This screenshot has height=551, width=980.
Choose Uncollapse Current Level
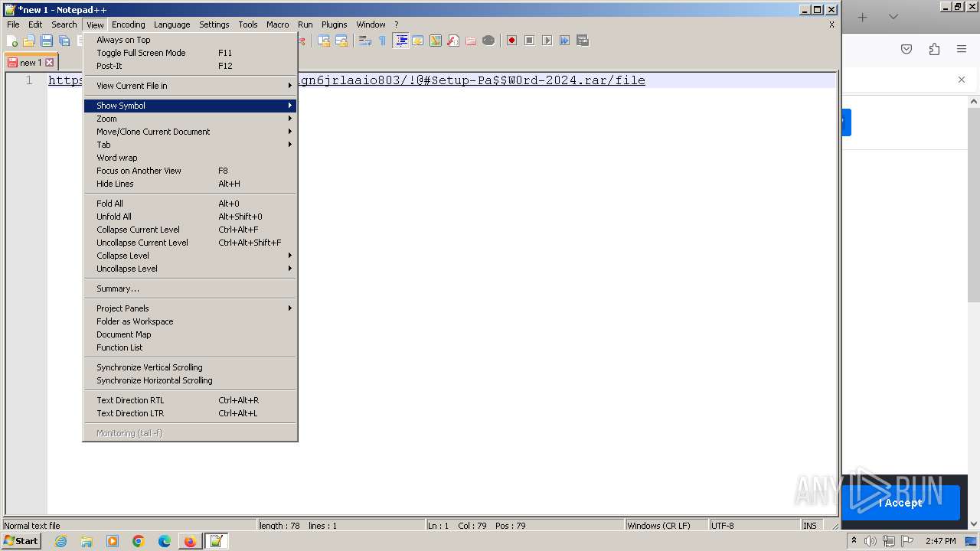coord(190,243)
